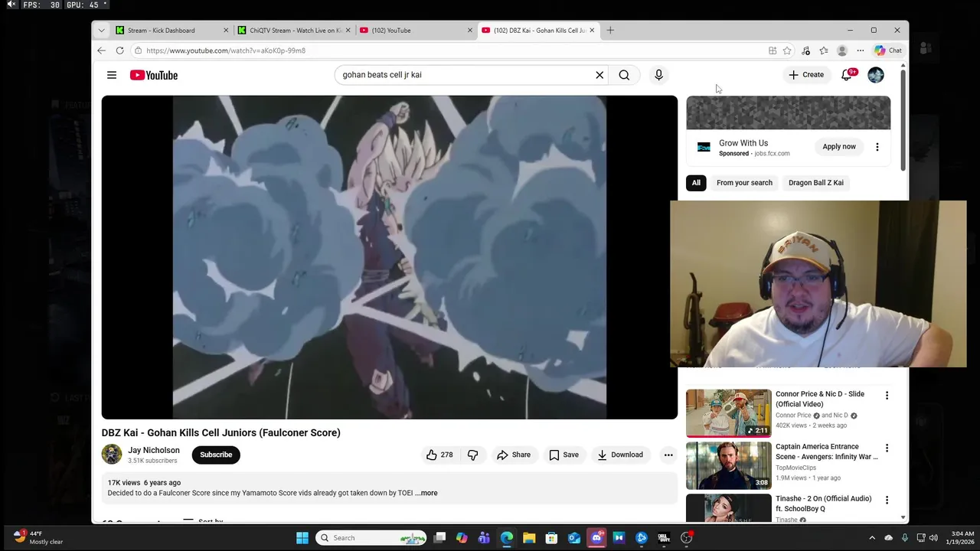Open the Edge favorites list

point(824,51)
